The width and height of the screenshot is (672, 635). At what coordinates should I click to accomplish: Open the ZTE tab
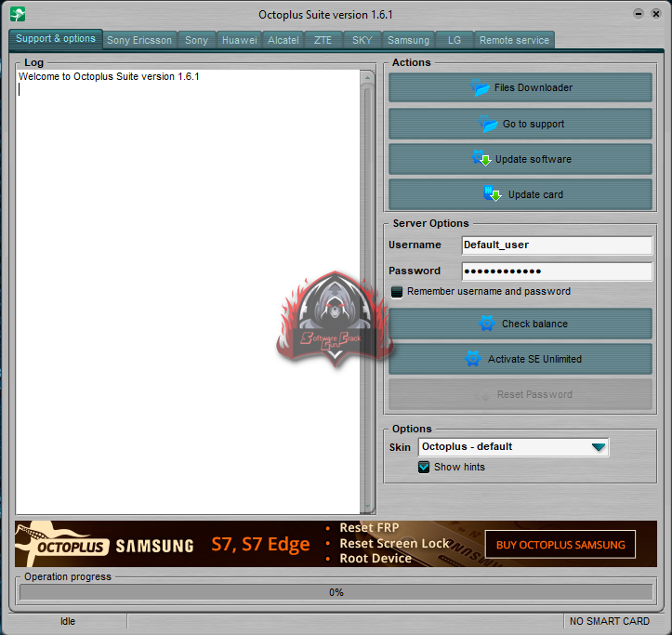pos(323,40)
